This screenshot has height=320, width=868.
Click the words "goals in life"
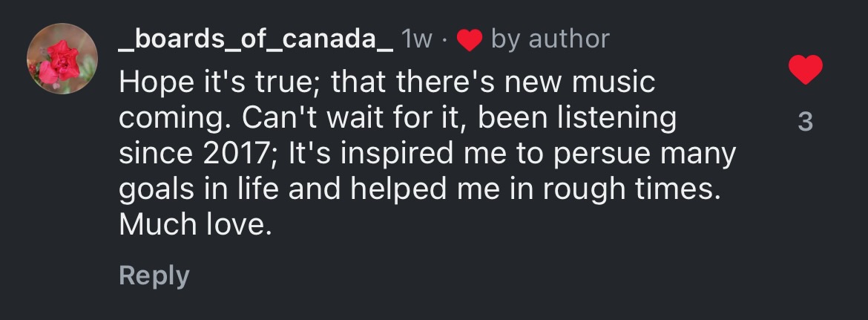tap(200, 191)
